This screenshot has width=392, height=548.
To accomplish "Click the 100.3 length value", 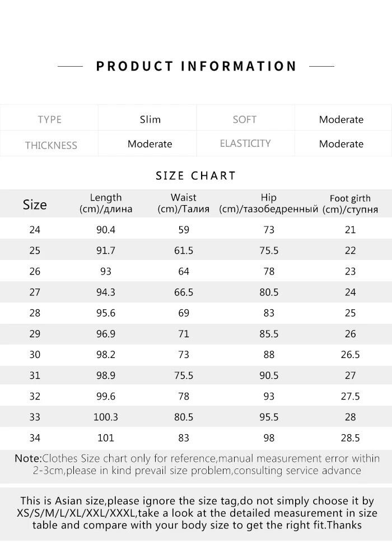I will [x=106, y=417].
